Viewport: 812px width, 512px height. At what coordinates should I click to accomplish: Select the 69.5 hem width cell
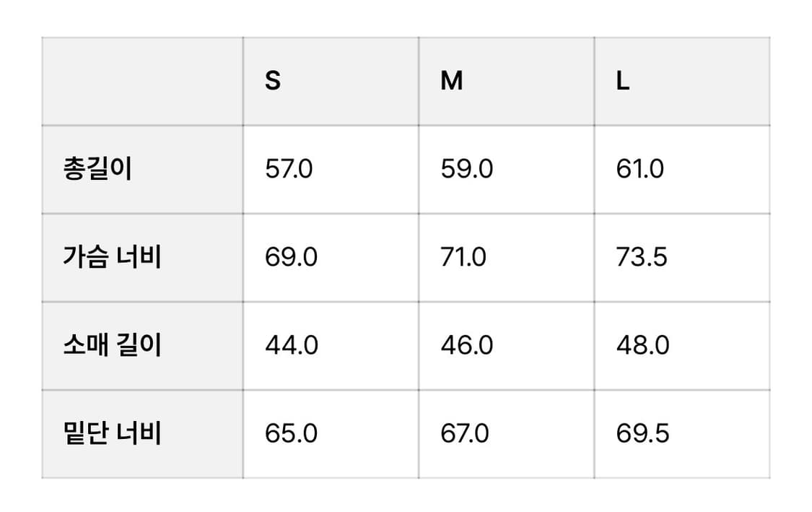[x=642, y=434]
